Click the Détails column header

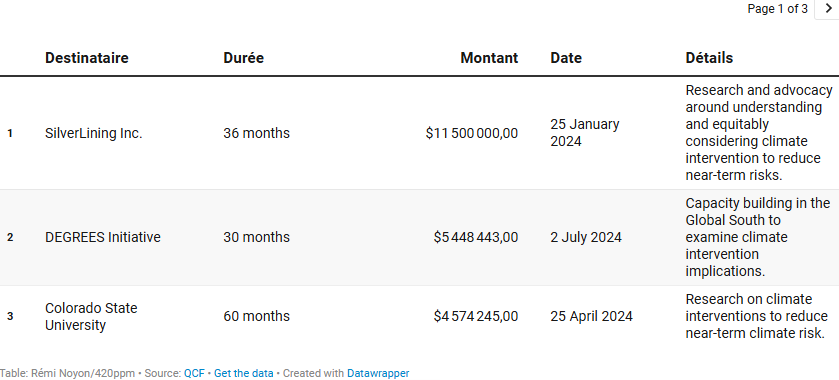(x=709, y=58)
